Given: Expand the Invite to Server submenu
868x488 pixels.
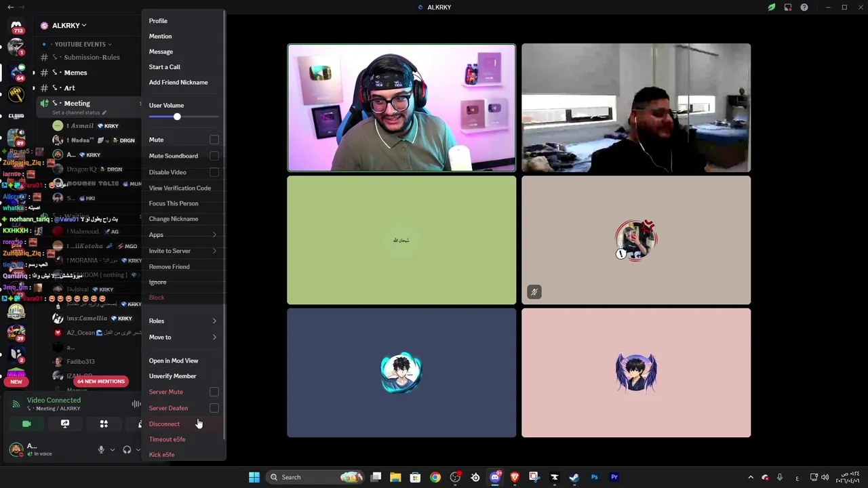Looking at the screenshot, I should pyautogui.click(x=183, y=251).
